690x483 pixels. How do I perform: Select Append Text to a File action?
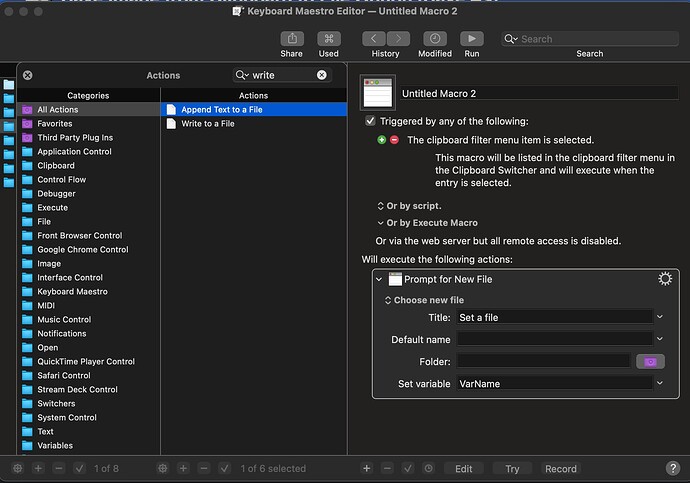coord(254,110)
